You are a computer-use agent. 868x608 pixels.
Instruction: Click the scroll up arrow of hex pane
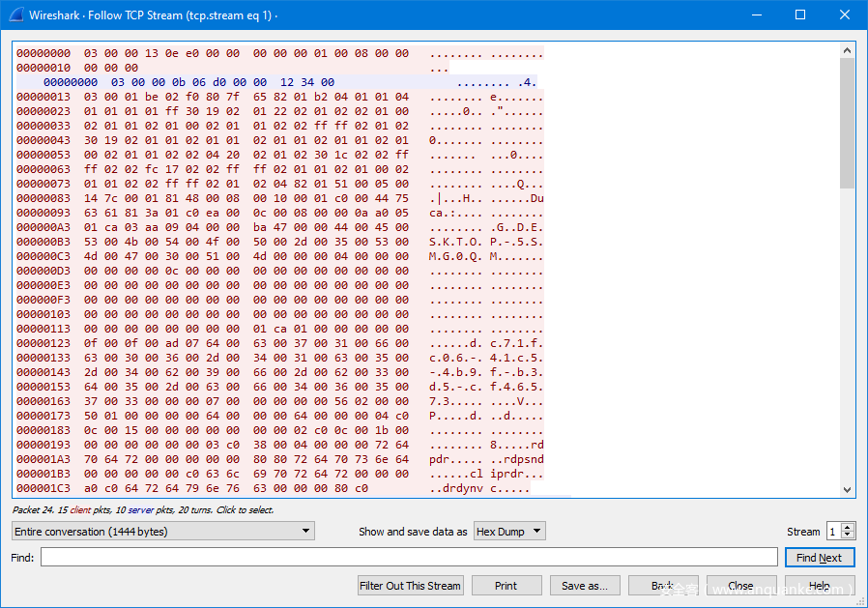[847, 50]
